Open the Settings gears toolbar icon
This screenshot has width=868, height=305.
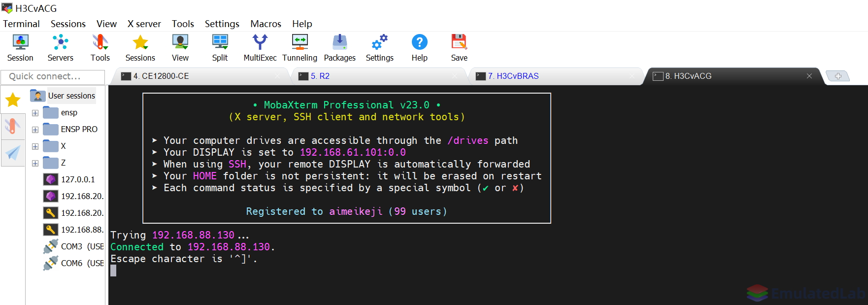point(379,48)
